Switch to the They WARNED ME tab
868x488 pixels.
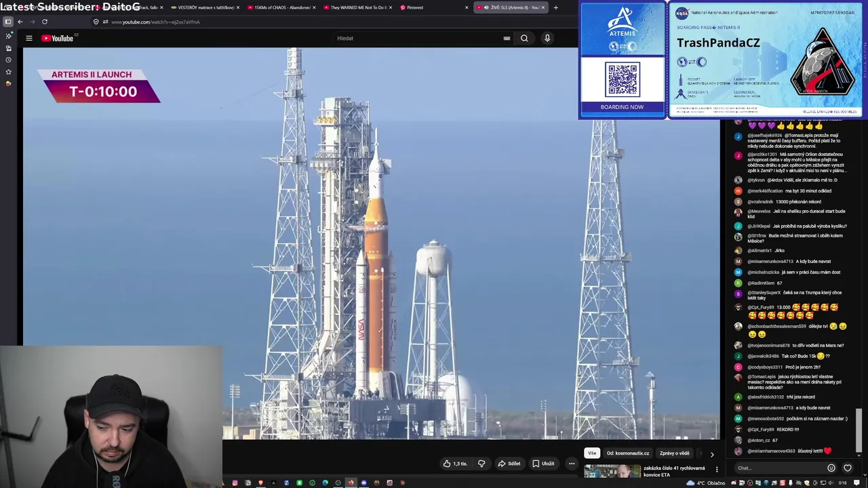point(357,7)
